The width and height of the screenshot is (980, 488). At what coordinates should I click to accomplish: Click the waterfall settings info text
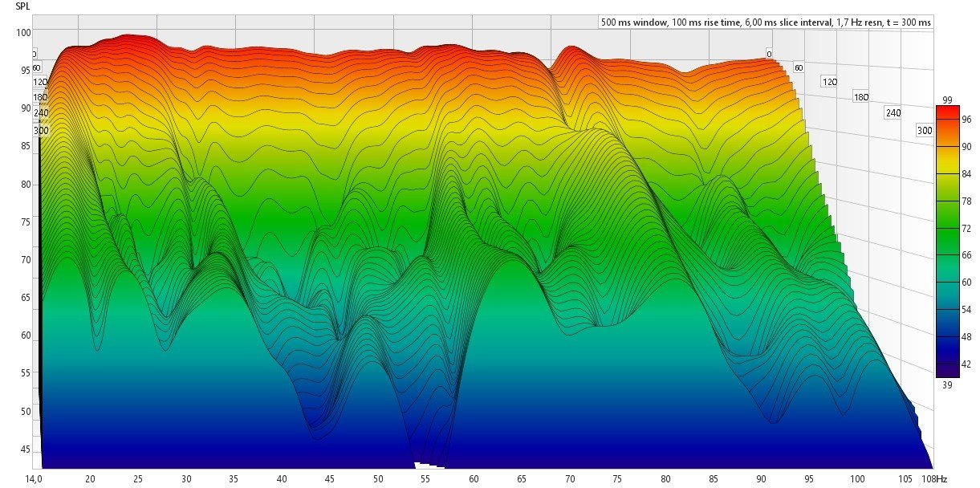(766, 22)
